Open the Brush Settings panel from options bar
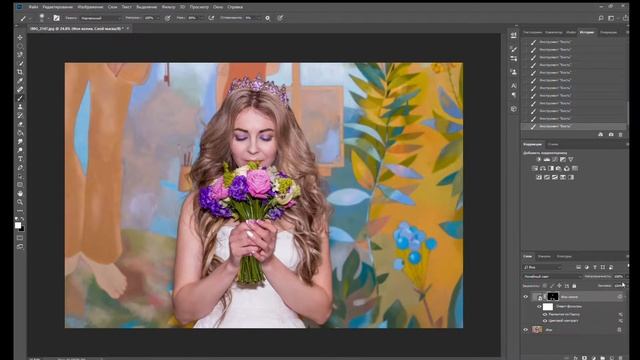This screenshot has width=640, height=360. pos(56,18)
